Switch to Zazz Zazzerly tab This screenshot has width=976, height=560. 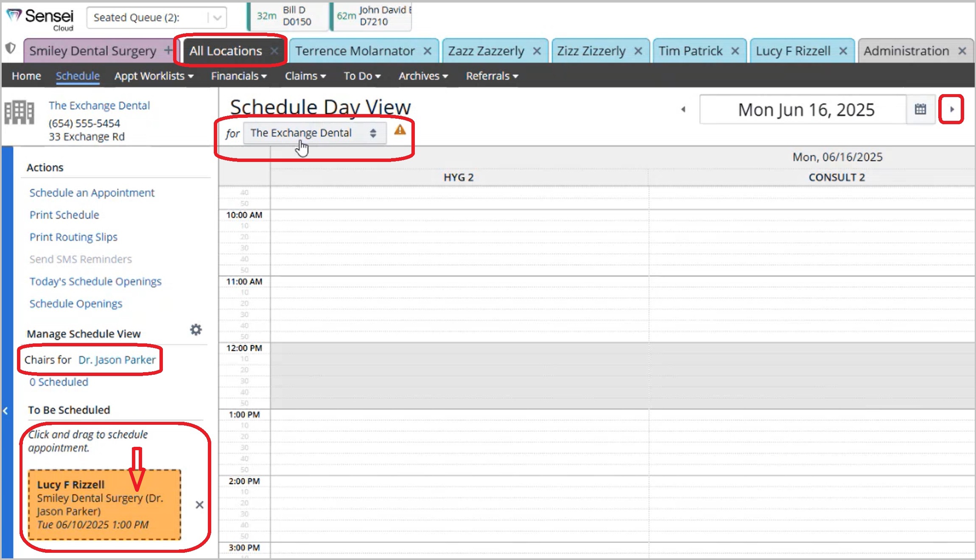pyautogui.click(x=486, y=51)
